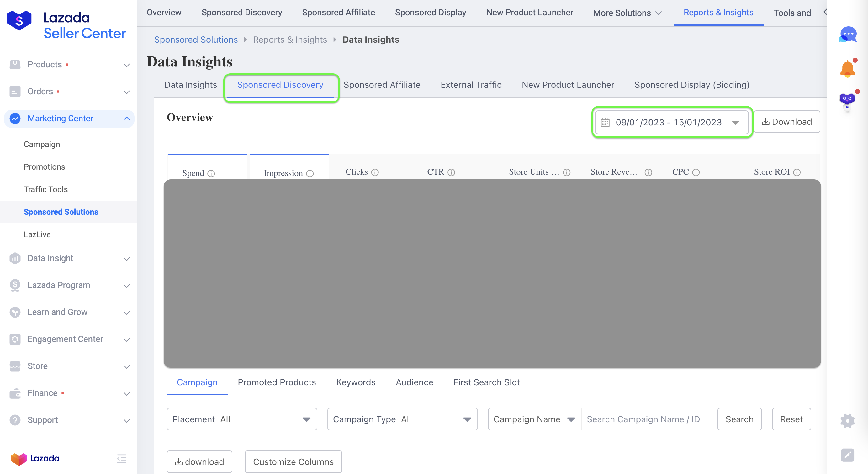Click the chat messages icon
Viewport: 868px width, 474px height.
(x=848, y=34)
